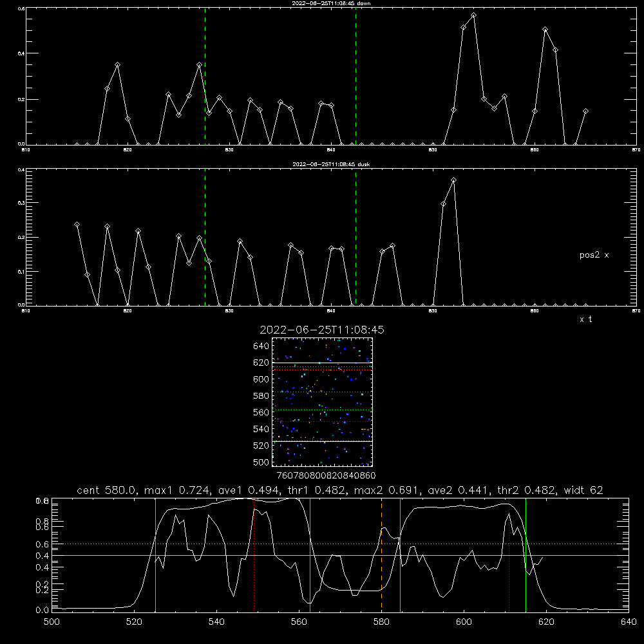The height and width of the screenshot is (644, 644).
Task: Click green vertical line near 563 in bottom plot
Action: [x=310, y=554]
